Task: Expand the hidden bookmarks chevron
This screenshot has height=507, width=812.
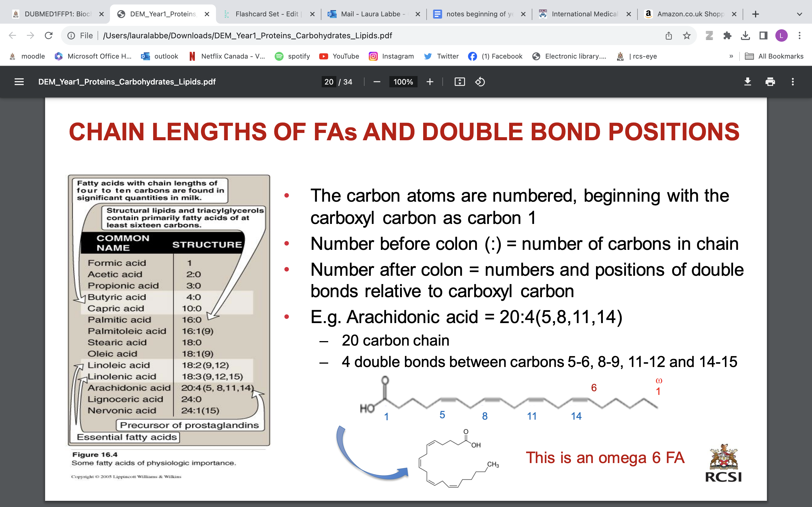Action: (x=731, y=56)
